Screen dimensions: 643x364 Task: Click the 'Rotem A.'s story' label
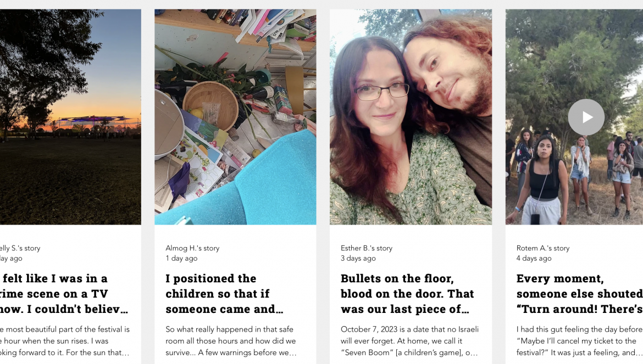[543, 248]
